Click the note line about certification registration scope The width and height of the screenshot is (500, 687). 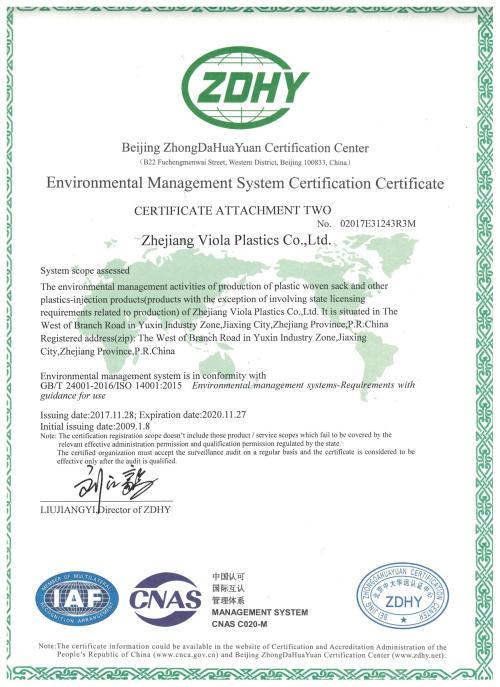click(216, 435)
